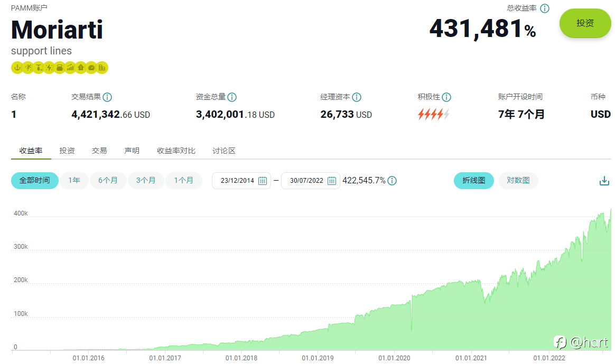Click the Moriarti account title
Image resolution: width=615 pixels, height=364 pixels.
point(57,30)
